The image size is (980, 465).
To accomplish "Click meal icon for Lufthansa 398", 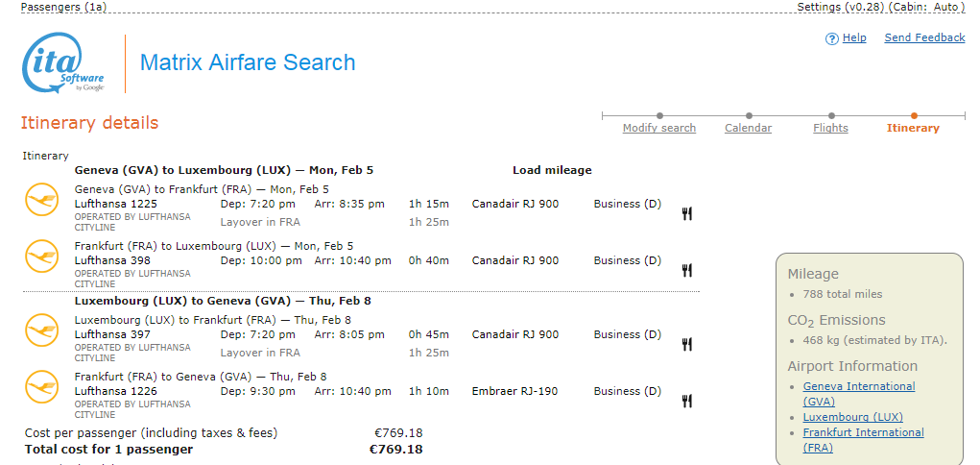I will tap(687, 270).
